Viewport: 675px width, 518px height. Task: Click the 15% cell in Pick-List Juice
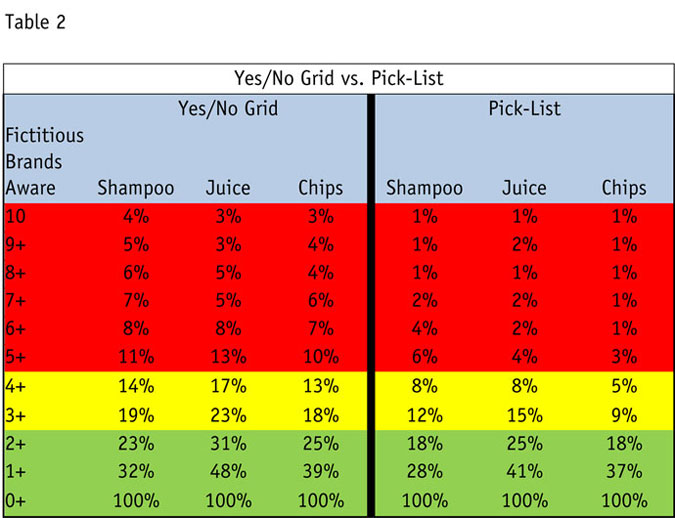click(x=524, y=412)
